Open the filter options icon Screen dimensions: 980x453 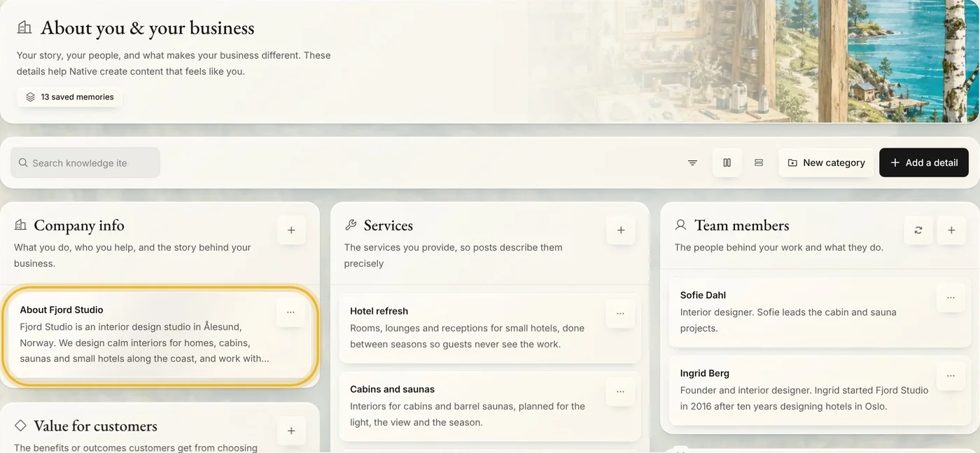tap(692, 162)
